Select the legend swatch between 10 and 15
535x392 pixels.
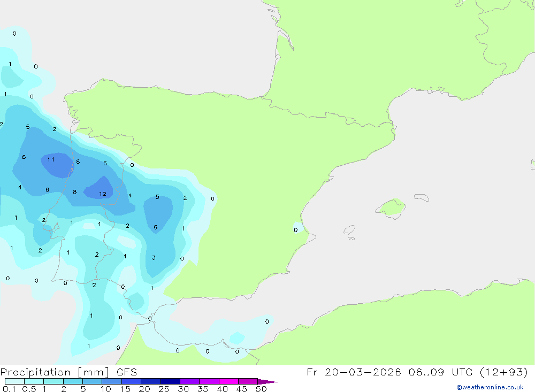coord(112,381)
